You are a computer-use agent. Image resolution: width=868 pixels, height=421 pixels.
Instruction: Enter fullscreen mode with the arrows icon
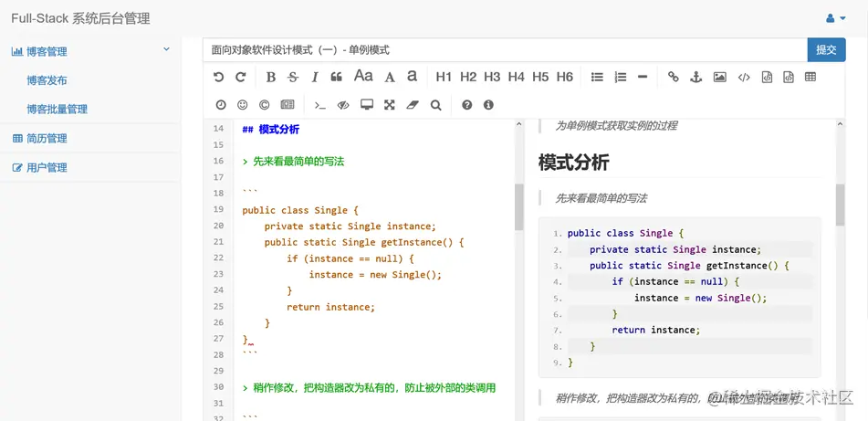coord(390,105)
